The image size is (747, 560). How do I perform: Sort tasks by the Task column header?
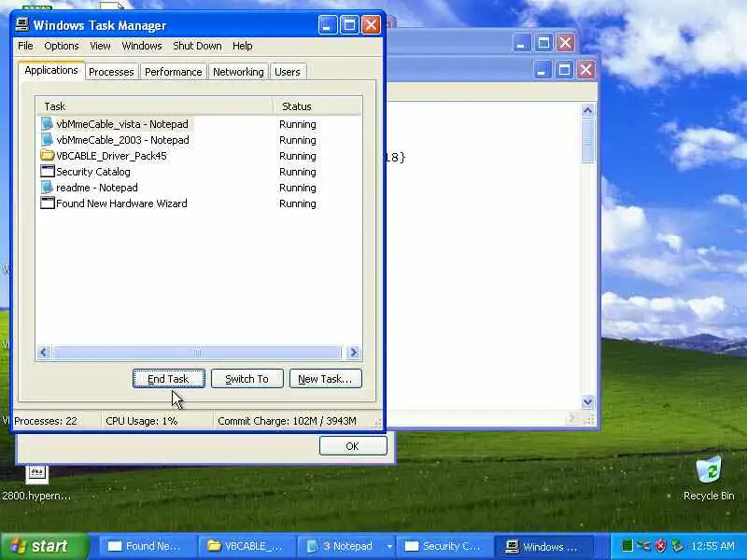point(155,106)
